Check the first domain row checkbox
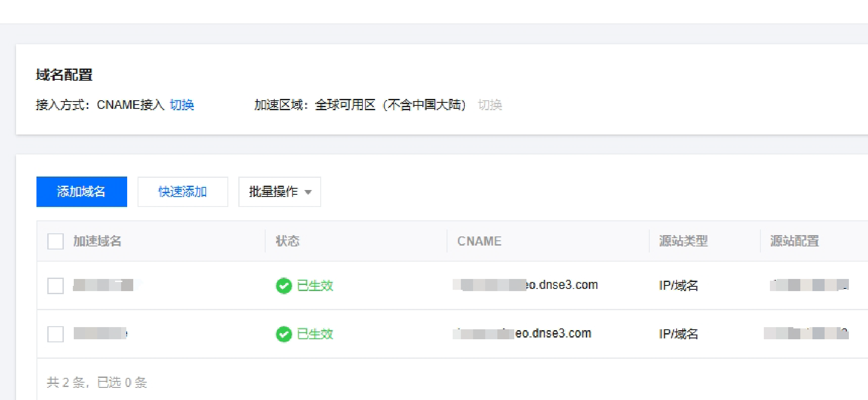The height and width of the screenshot is (400, 868). pos(56,286)
